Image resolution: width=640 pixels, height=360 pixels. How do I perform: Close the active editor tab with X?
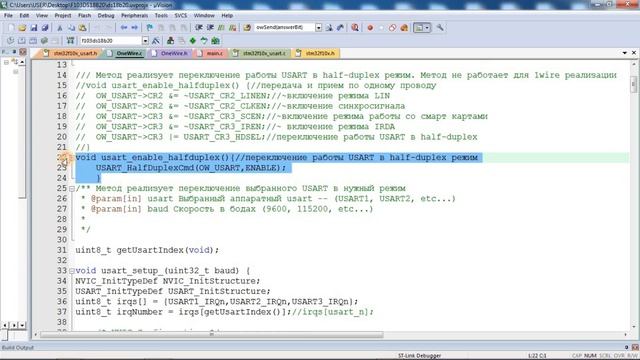[634, 53]
